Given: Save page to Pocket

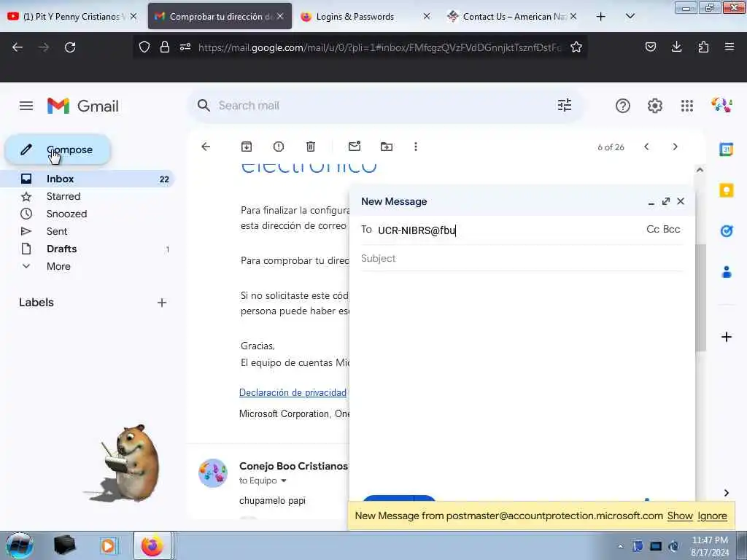Looking at the screenshot, I should [650, 47].
